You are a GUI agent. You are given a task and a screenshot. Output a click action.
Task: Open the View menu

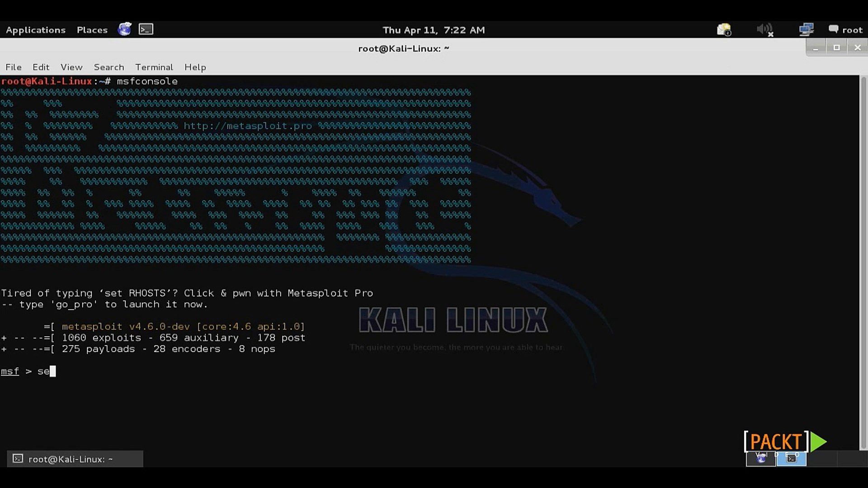(71, 67)
